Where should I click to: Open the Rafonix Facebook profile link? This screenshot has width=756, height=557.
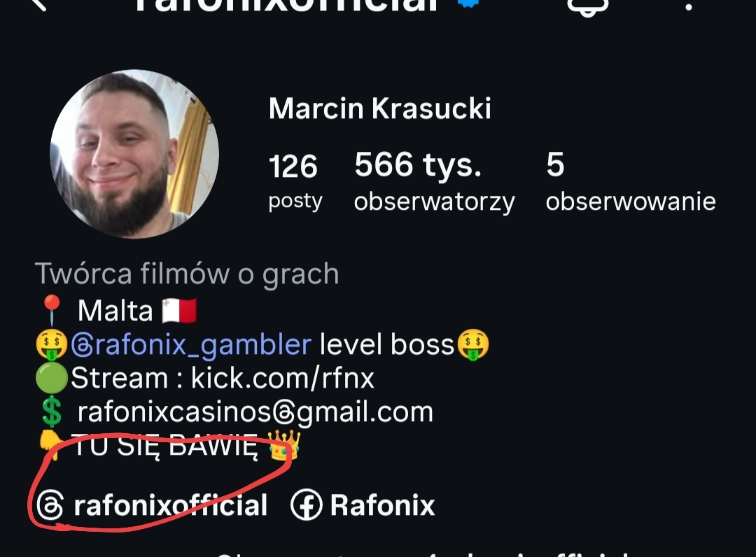pyautogui.click(x=363, y=505)
